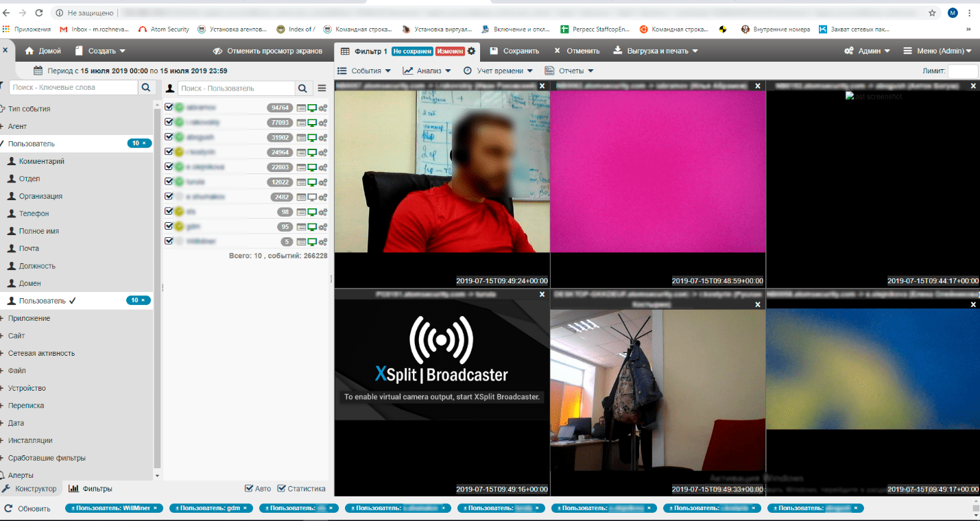This screenshot has height=521, width=980.
Task: Uncheck the user row with 2482 events
Action: [x=169, y=197]
